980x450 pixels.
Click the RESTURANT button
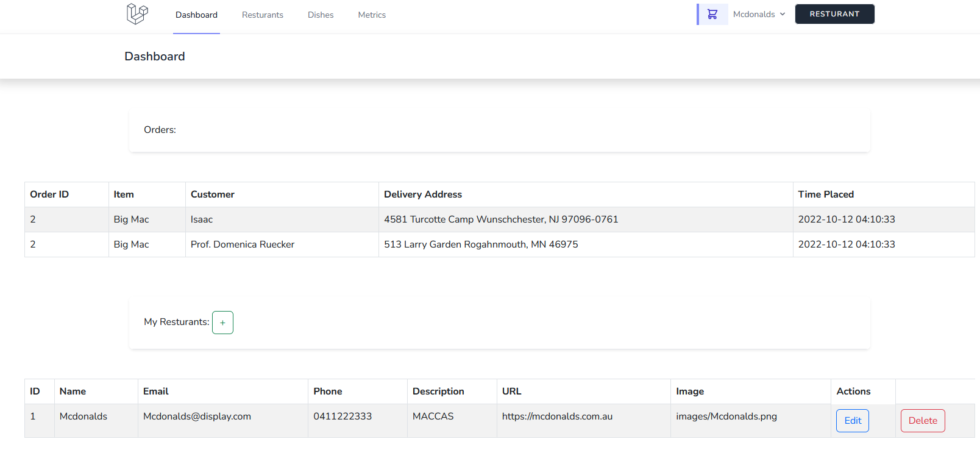click(834, 14)
